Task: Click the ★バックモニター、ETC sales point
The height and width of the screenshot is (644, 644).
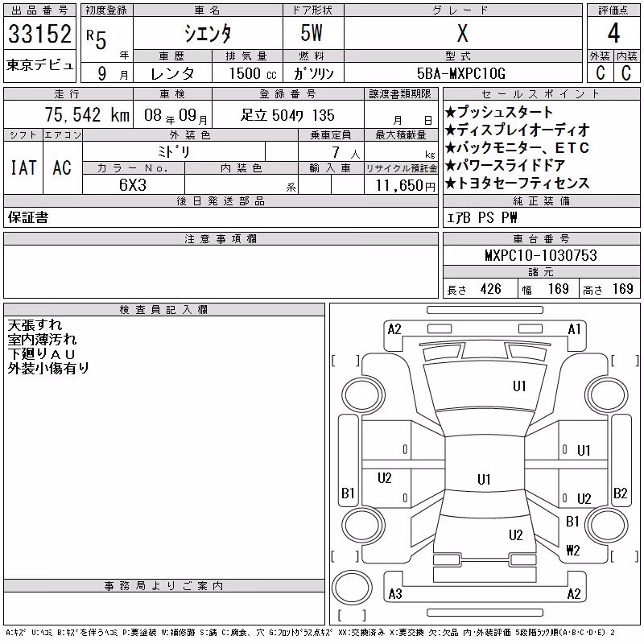Action: pos(517,147)
